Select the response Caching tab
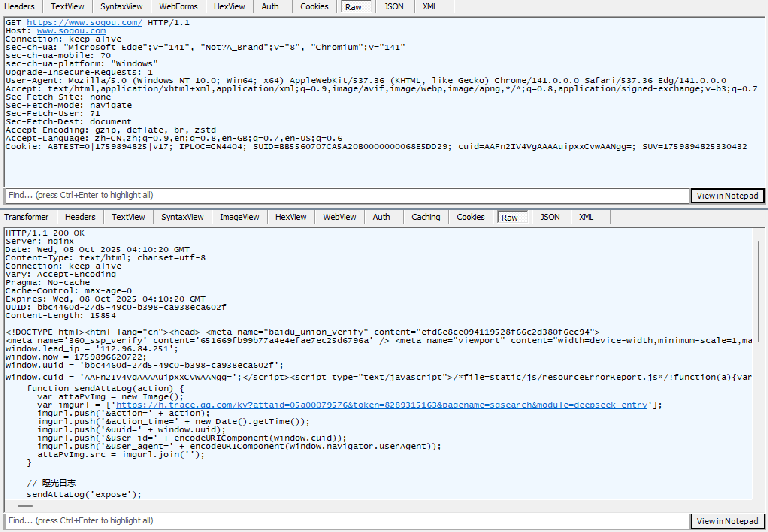The width and height of the screenshot is (768, 532). 426,217
